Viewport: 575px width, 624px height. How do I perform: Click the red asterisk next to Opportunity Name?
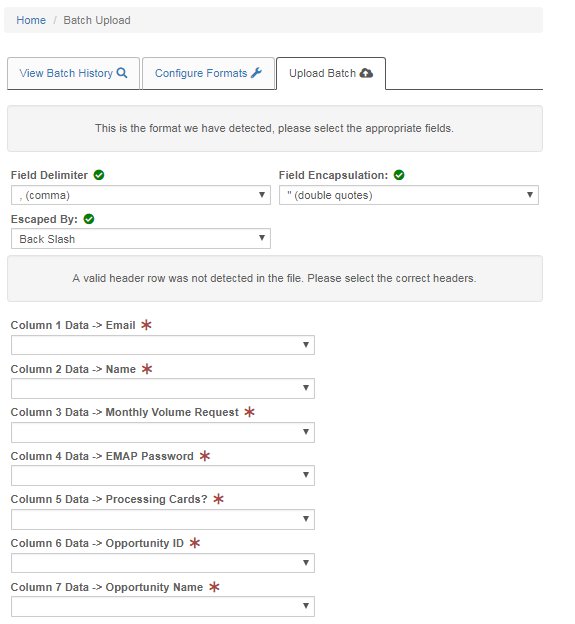pyautogui.click(x=214, y=587)
